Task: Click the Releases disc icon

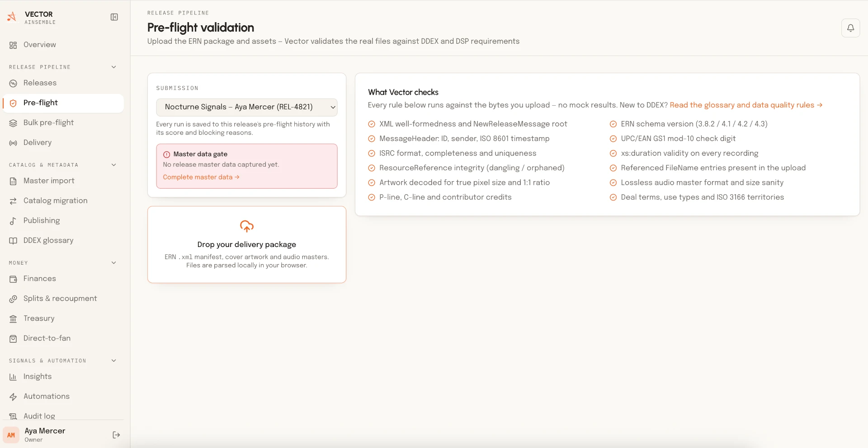Action: pos(13,84)
